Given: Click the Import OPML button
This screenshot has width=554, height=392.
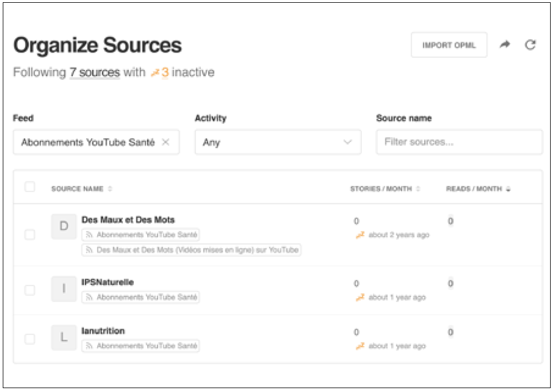Looking at the screenshot, I should coord(449,45).
